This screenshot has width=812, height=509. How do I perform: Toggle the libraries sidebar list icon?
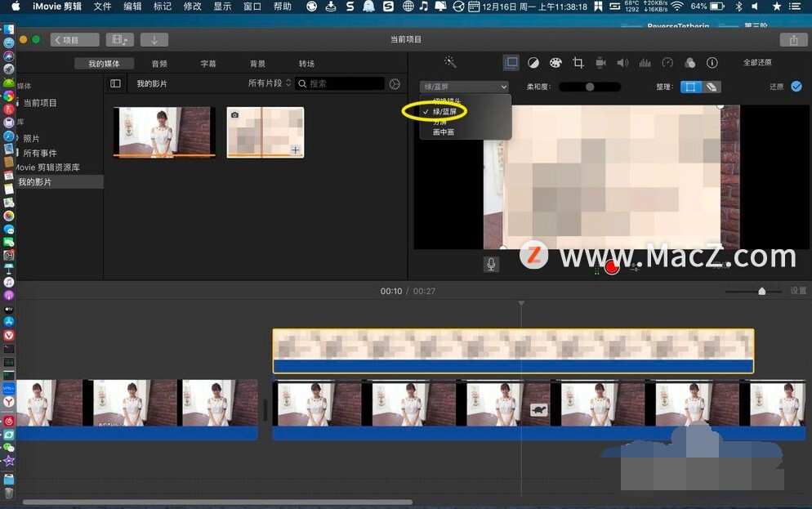tap(115, 83)
